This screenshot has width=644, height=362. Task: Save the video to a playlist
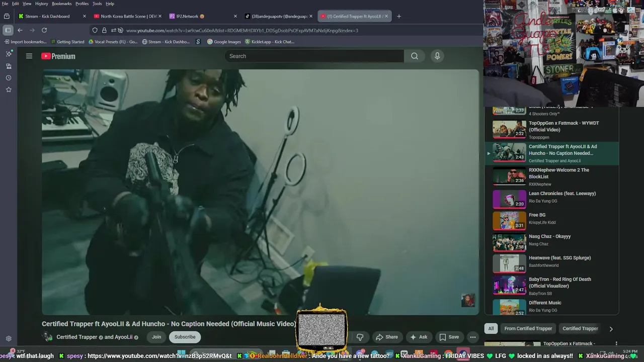tap(449, 337)
